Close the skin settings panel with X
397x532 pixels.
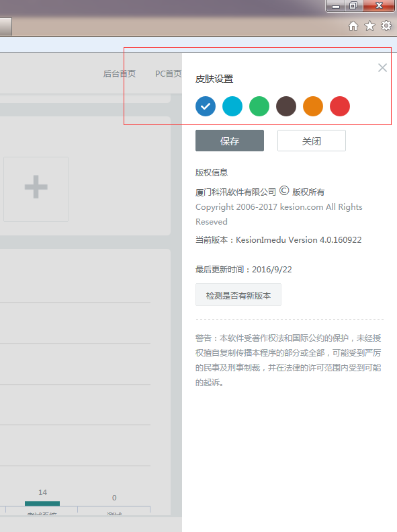tap(382, 68)
